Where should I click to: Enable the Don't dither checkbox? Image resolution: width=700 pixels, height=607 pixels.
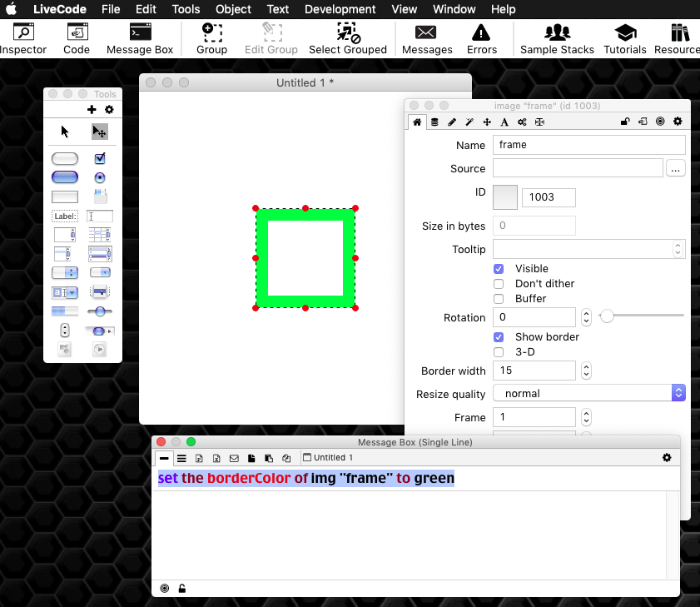(499, 284)
